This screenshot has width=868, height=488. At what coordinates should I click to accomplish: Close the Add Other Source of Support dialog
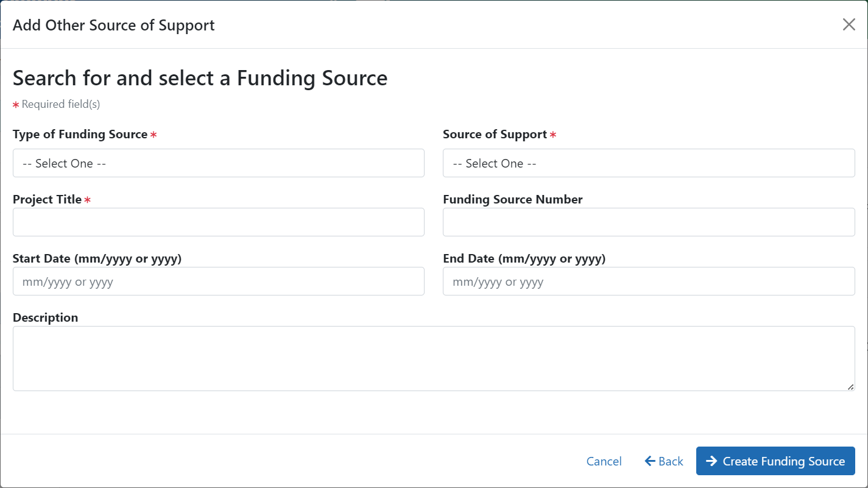tap(849, 24)
